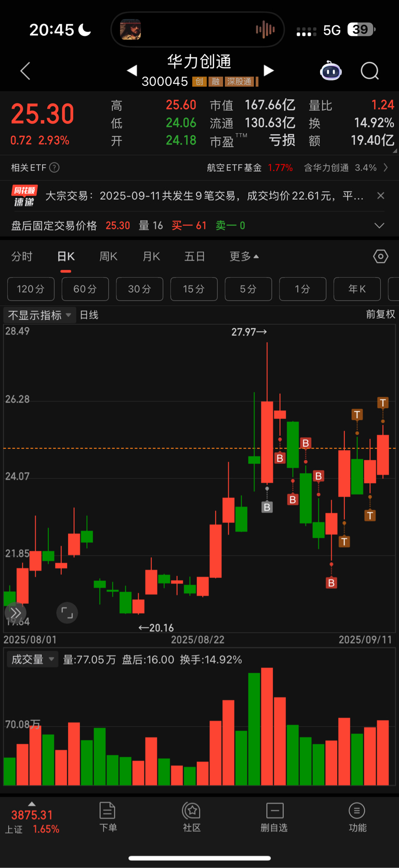Screen dimensions: 399x868
Task: Tap the 深股通 tag badge
Action: pyautogui.click(x=240, y=82)
